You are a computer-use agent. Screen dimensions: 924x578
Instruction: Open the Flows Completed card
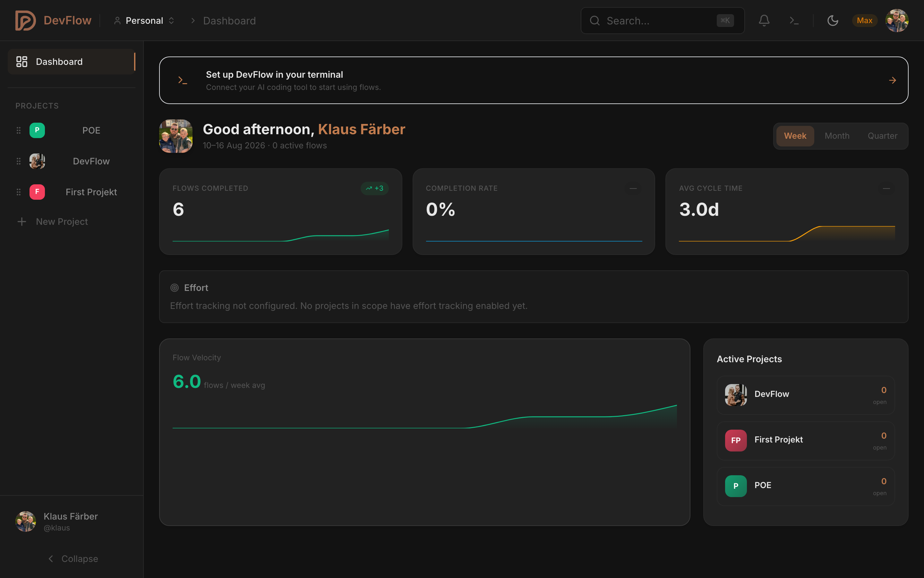(x=281, y=212)
